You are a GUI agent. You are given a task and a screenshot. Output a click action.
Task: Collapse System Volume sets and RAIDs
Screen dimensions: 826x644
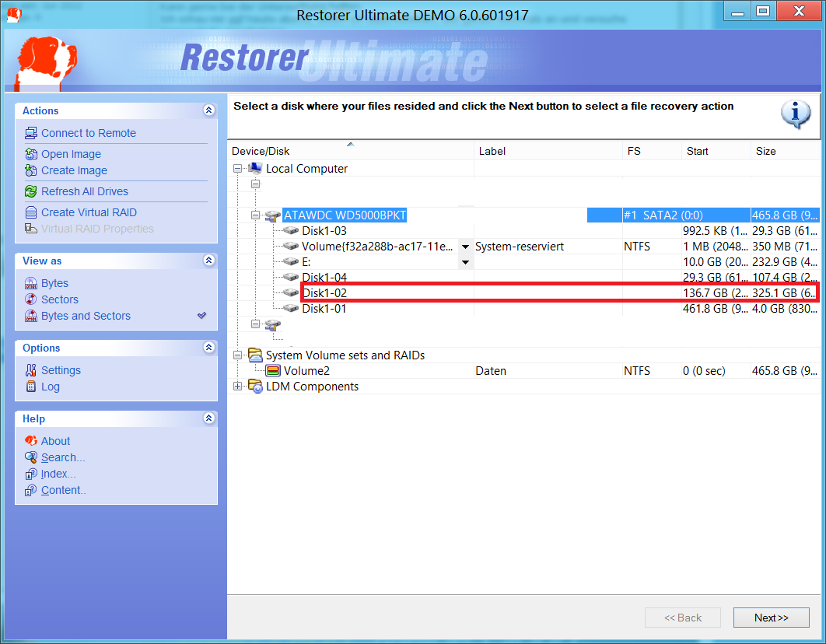[x=237, y=355]
